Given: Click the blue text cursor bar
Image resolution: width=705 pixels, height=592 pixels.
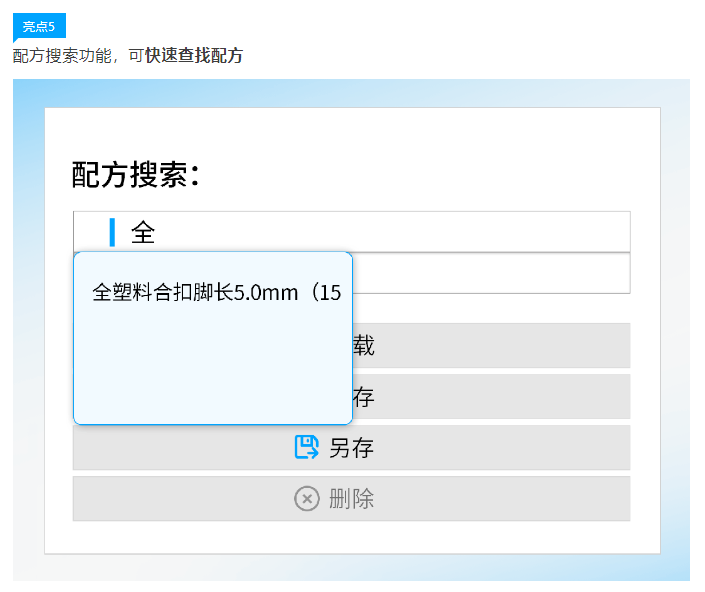Looking at the screenshot, I should [x=112, y=232].
